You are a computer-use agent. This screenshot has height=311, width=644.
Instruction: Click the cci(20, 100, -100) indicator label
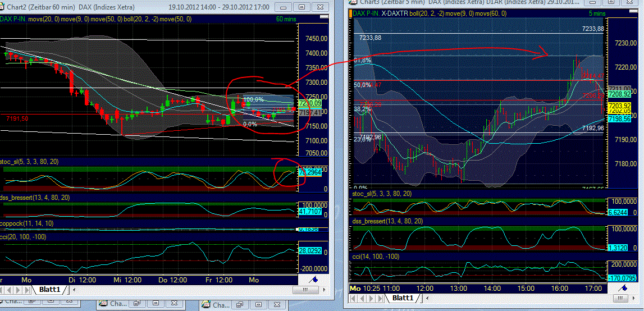point(23,237)
